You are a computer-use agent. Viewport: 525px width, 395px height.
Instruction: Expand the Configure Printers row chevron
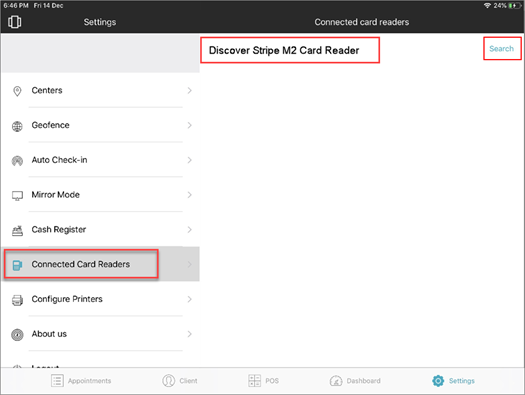(190, 299)
